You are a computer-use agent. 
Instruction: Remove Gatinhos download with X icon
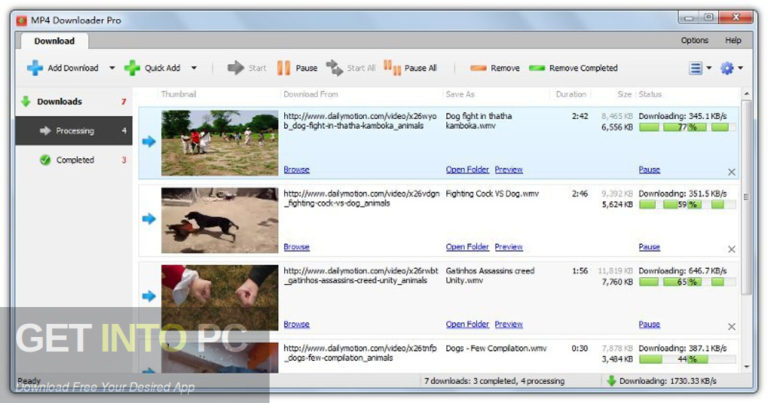731,327
